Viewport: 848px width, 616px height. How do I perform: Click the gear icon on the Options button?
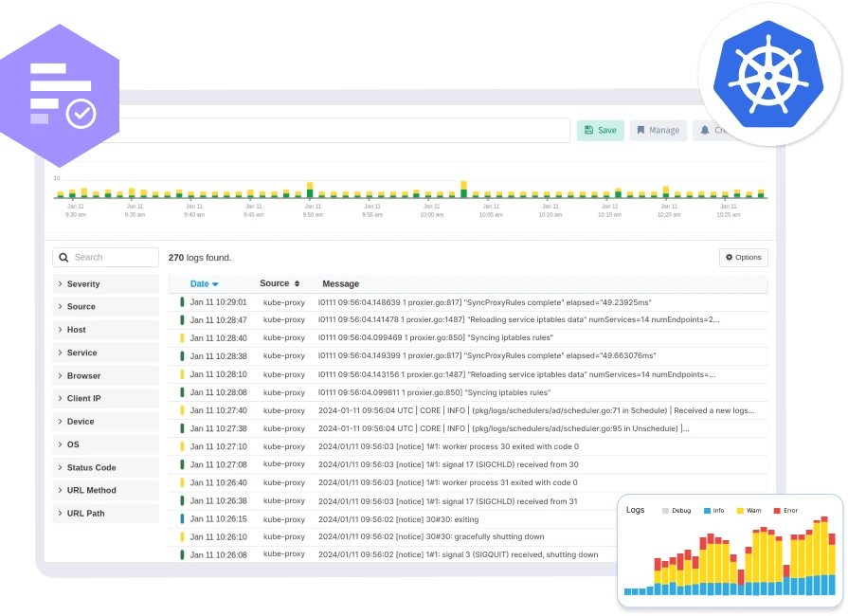729,257
